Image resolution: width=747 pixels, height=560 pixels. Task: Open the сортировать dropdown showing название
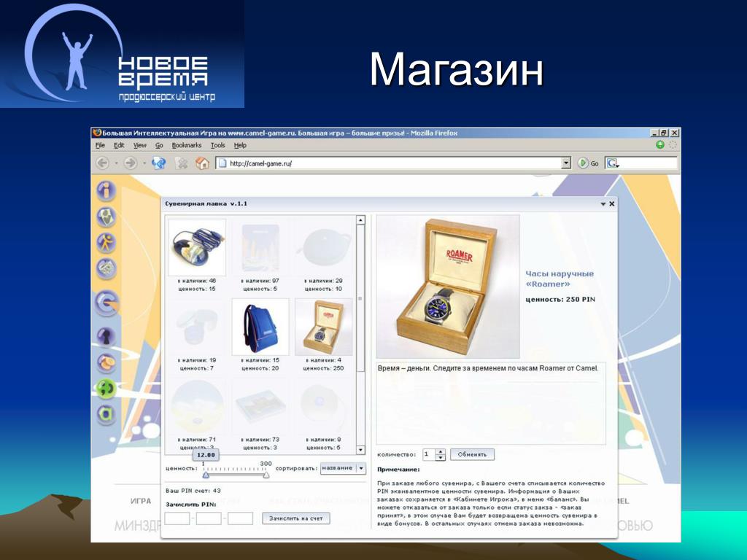[x=343, y=468]
